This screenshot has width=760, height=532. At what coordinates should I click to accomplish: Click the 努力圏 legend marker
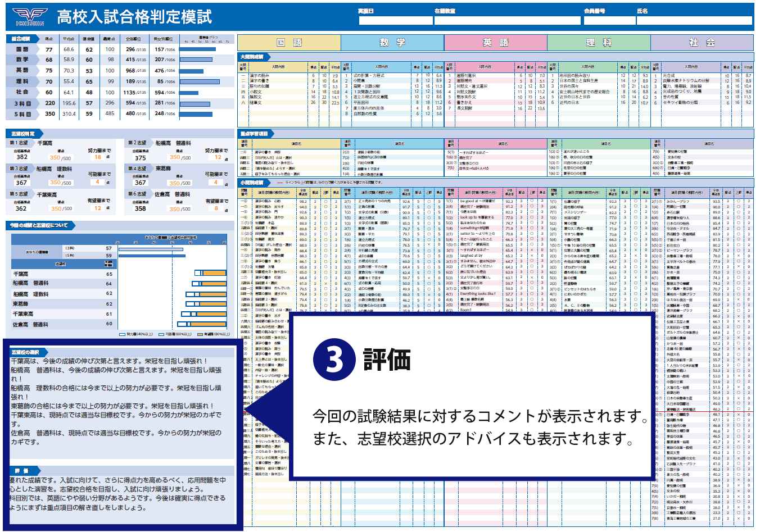122,334
